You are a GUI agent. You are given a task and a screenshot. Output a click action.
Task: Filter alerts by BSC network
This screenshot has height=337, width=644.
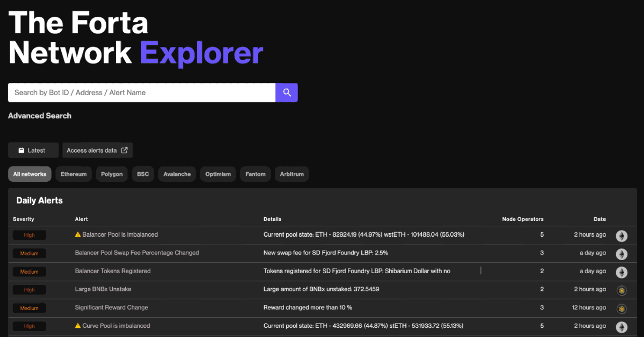[x=143, y=174]
